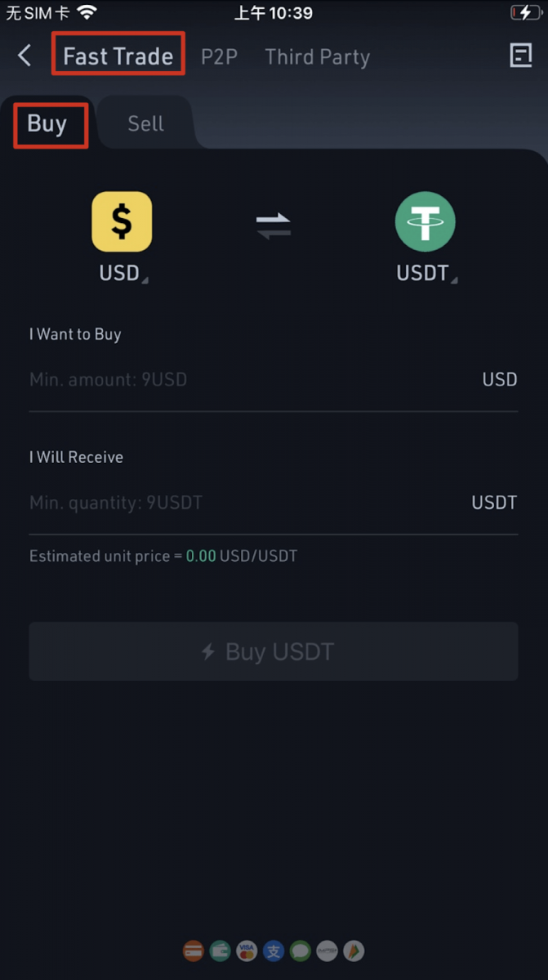Open the orders history icon top right
548x980 pixels.
point(521,56)
